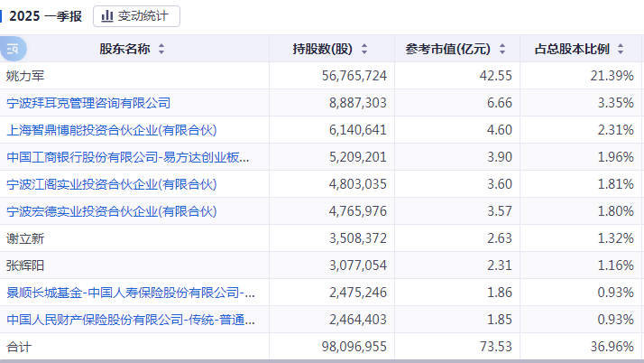Select market value 4.60
This screenshot has height=363, width=644.
coord(500,130)
